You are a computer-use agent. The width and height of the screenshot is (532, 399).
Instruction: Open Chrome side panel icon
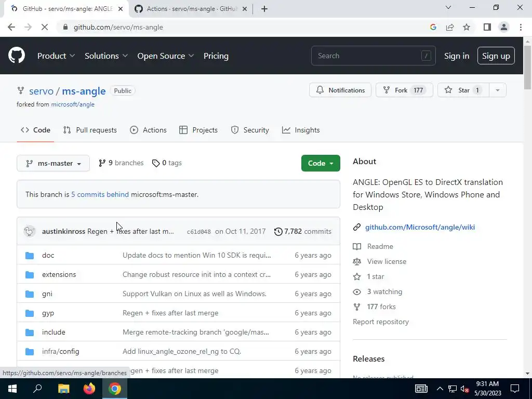[x=487, y=27]
